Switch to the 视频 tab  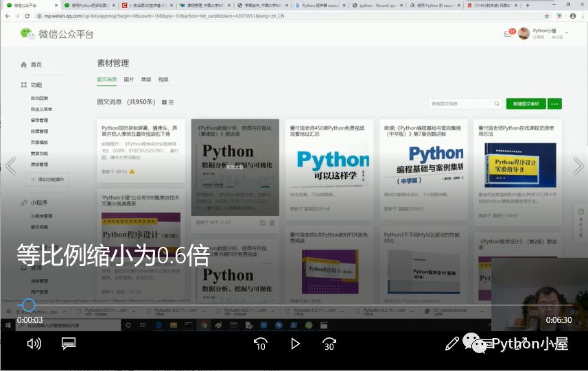click(x=163, y=80)
